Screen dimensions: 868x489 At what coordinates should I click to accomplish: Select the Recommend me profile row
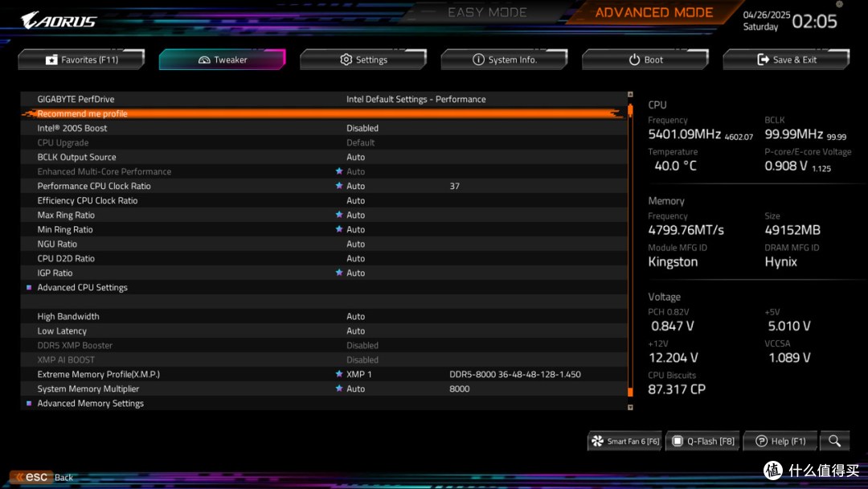[x=324, y=113]
